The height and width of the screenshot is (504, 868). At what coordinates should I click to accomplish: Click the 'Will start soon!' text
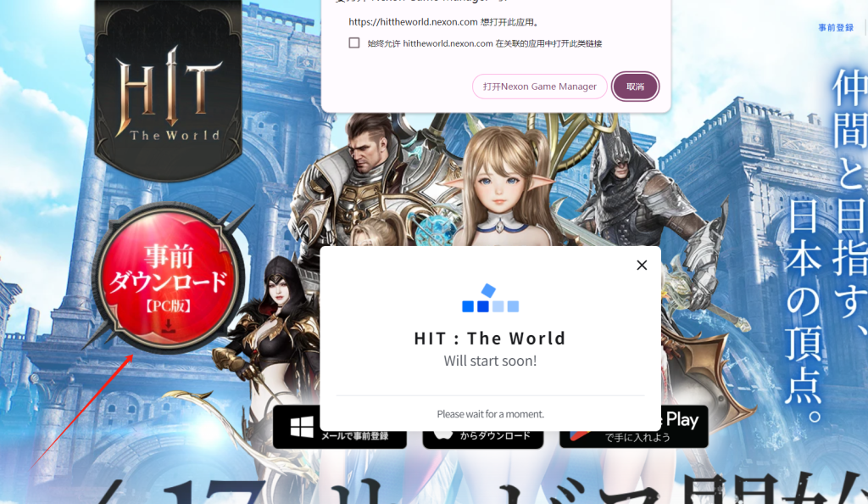point(490,361)
